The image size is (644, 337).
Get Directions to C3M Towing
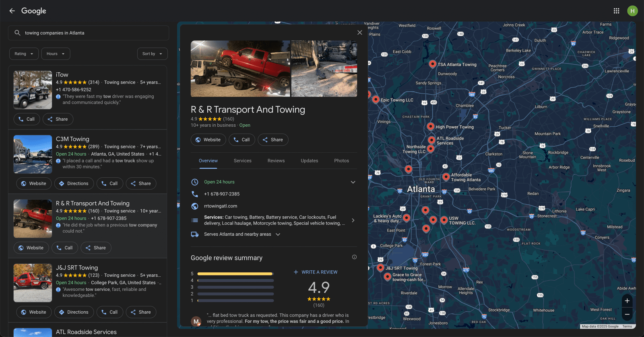pos(74,183)
